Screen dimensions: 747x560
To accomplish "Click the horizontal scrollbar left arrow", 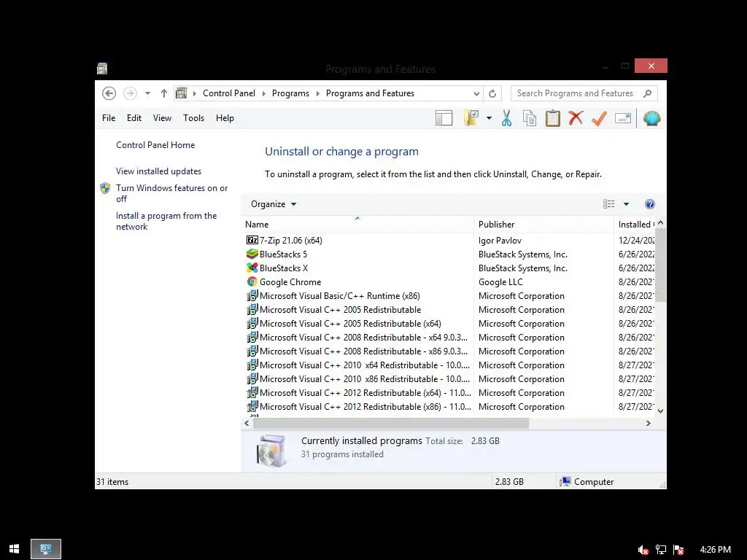I will click(247, 423).
